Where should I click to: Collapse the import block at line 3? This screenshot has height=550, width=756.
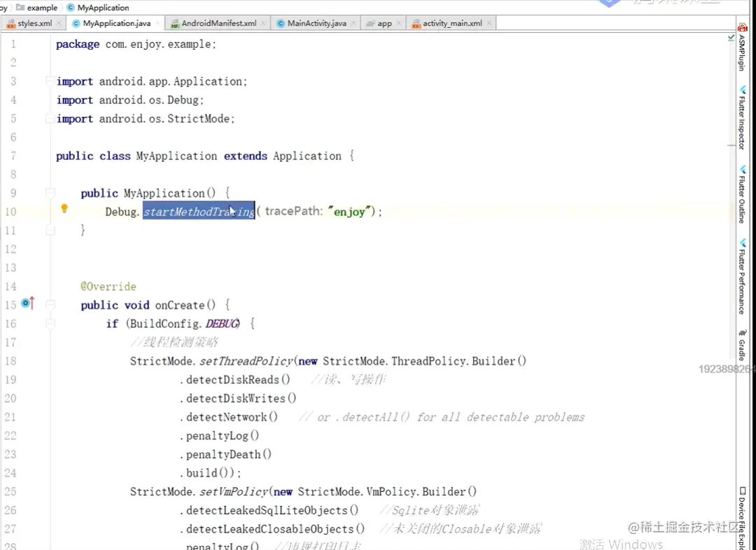pyautogui.click(x=50, y=81)
